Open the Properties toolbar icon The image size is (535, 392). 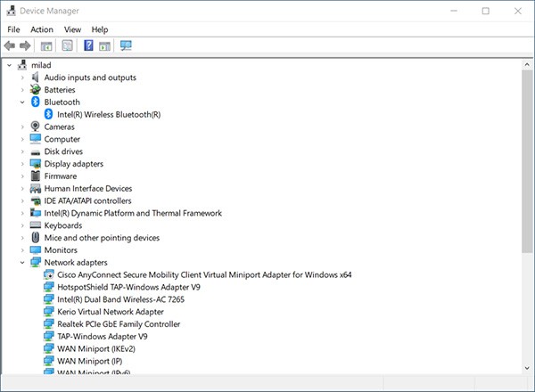coord(67,45)
